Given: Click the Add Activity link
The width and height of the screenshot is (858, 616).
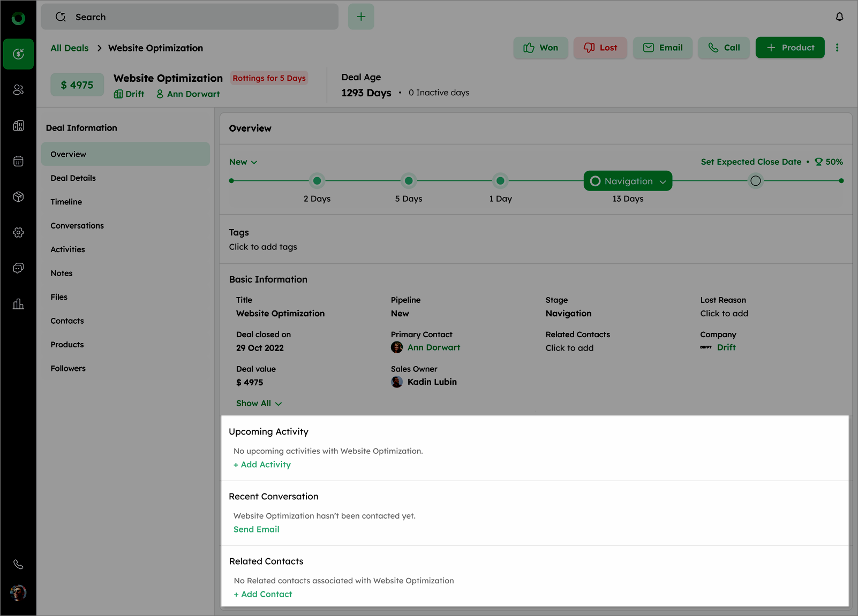Looking at the screenshot, I should [x=262, y=465].
